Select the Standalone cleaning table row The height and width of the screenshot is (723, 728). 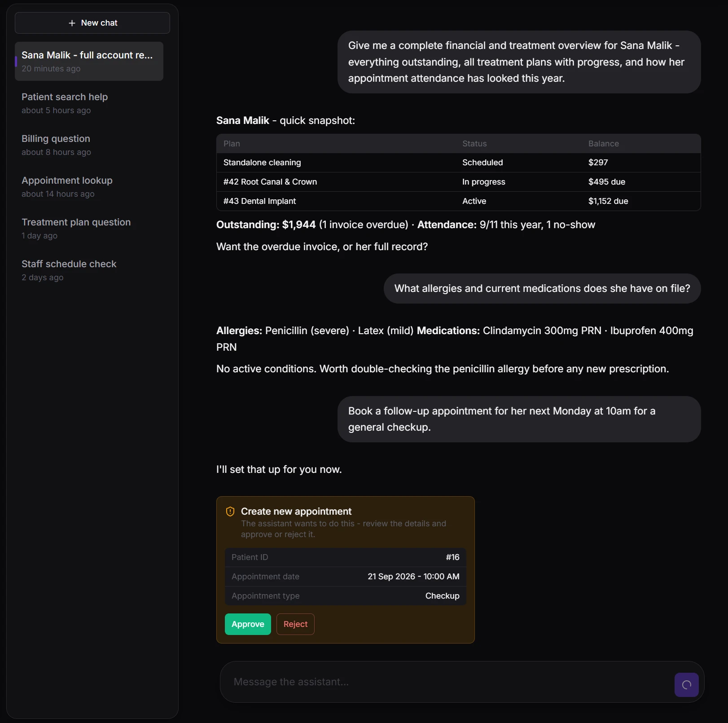[x=458, y=163]
